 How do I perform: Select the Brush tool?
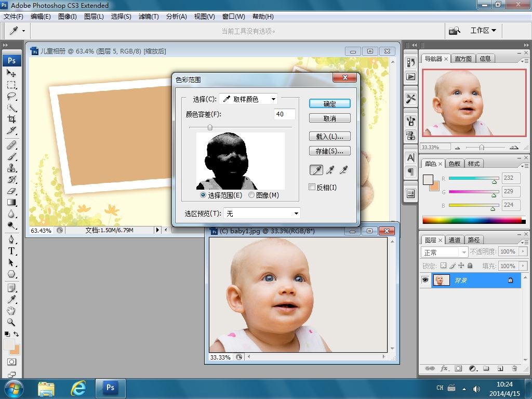click(11, 157)
